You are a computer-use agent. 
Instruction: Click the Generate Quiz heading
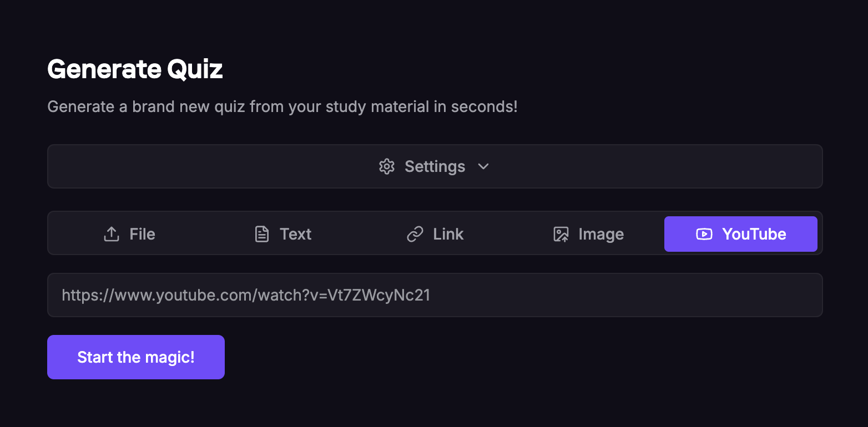pos(135,70)
